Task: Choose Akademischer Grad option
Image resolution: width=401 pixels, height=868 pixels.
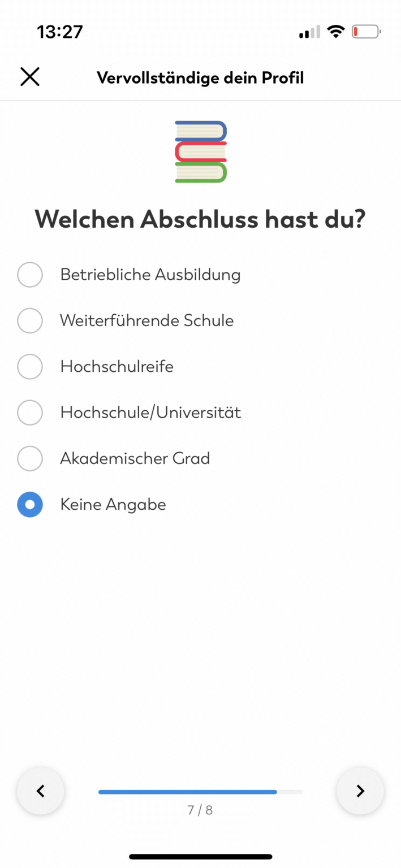Action: [x=29, y=458]
